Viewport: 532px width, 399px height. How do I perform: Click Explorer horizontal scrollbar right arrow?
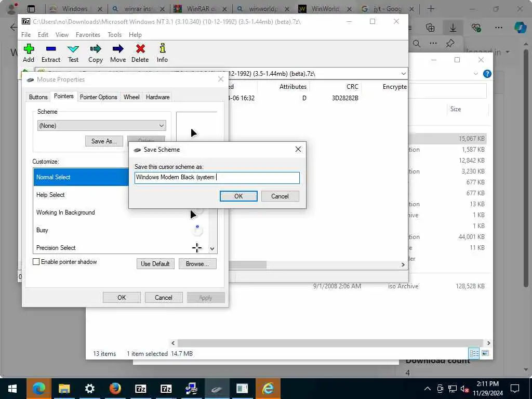tap(488, 343)
